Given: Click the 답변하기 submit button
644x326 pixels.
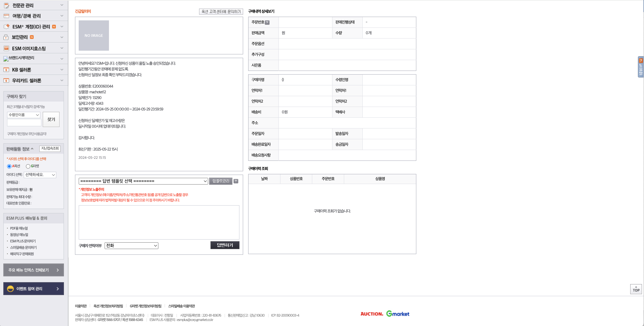Looking at the screenshot, I should (225, 245).
